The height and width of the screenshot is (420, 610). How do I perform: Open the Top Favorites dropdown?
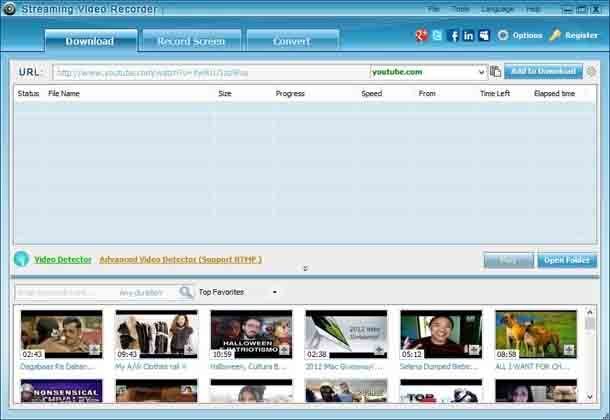275,292
